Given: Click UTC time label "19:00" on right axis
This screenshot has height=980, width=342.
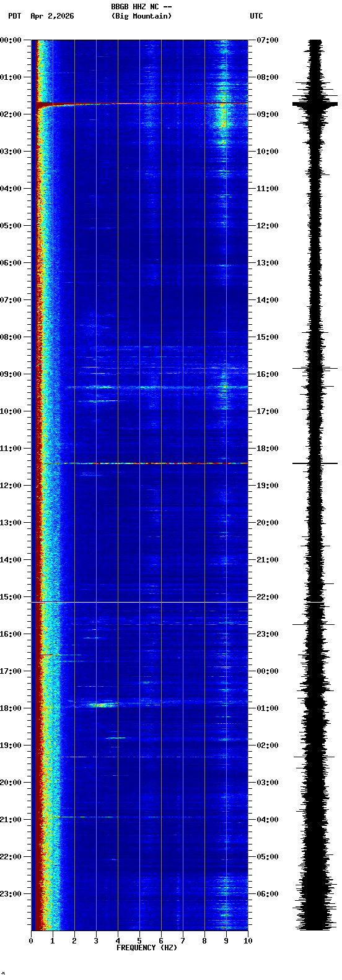Looking at the screenshot, I should (268, 486).
